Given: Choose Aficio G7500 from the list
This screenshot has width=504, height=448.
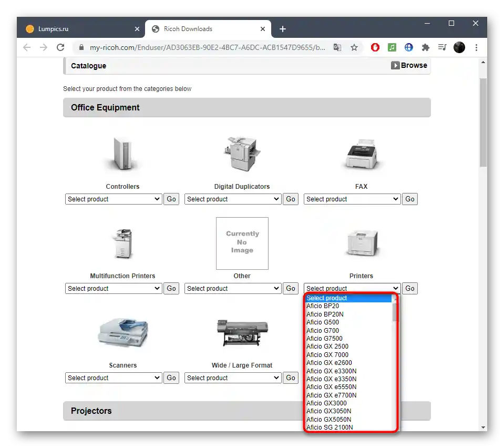Looking at the screenshot, I should [x=348, y=338].
